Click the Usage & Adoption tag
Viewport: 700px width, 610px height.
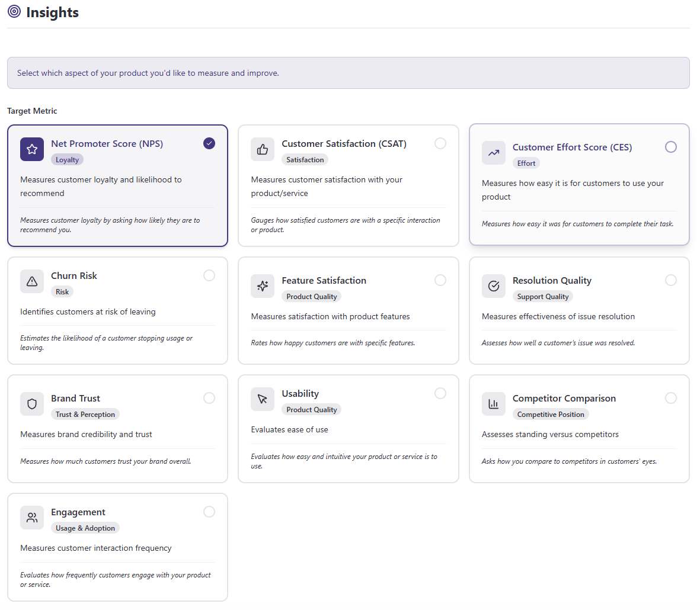coord(85,528)
